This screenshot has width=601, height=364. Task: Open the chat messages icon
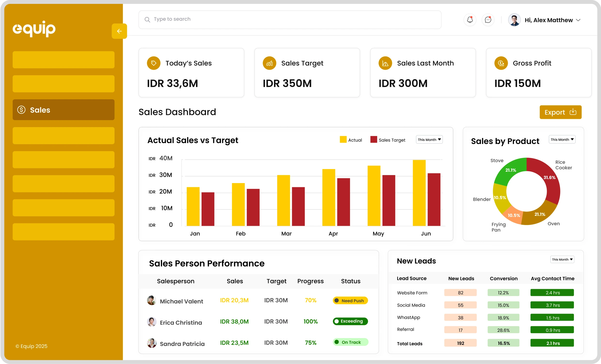[488, 20]
